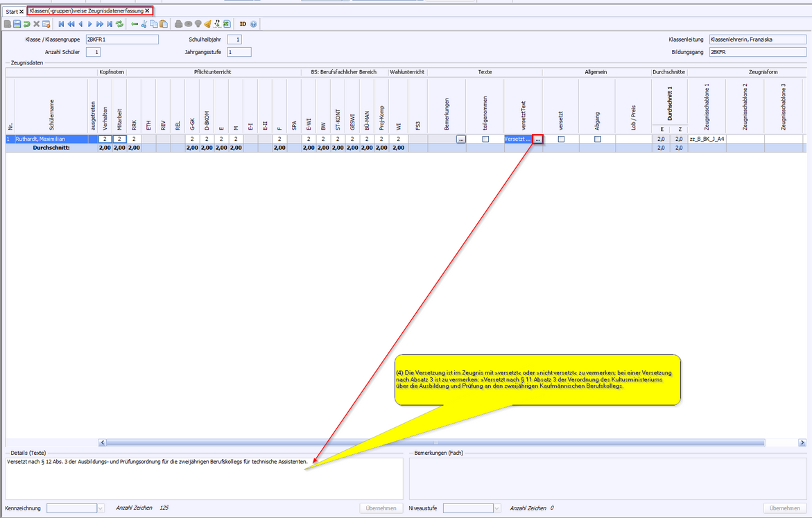Enable the 'Abgang' checkbox for Ruthardt
Viewport: 812px width, 518px height.
coord(598,139)
